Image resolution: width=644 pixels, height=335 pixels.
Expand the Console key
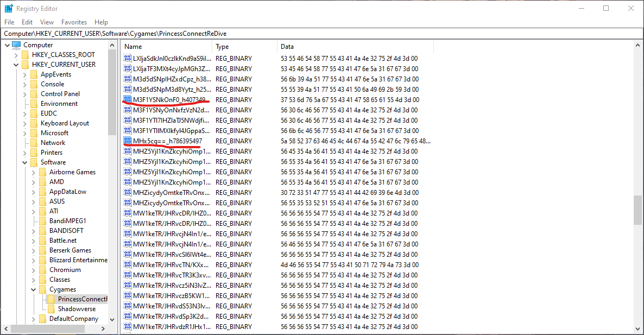pos(24,84)
